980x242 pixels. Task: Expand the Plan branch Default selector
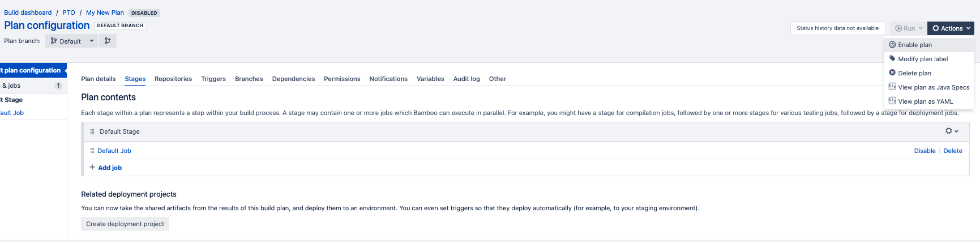point(72,41)
